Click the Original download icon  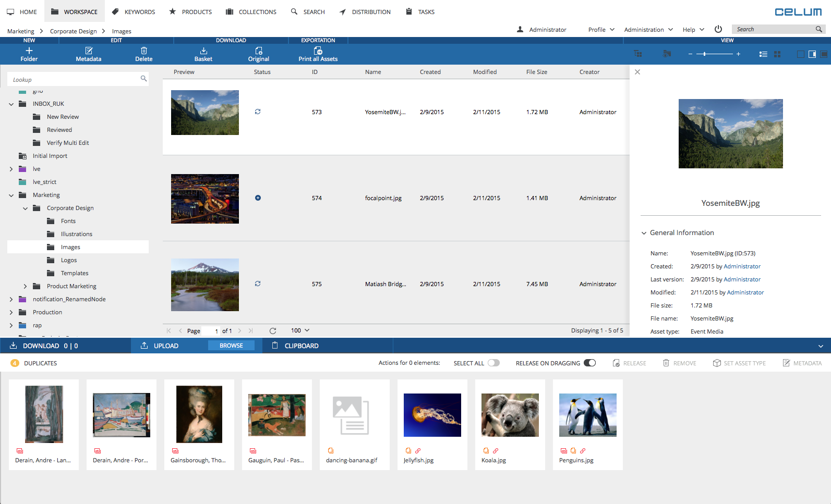[x=259, y=51]
